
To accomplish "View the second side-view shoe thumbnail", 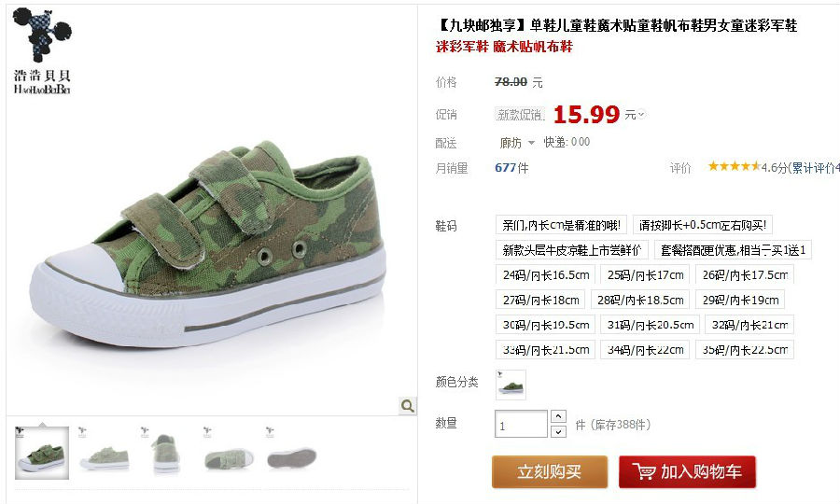I will [104, 453].
